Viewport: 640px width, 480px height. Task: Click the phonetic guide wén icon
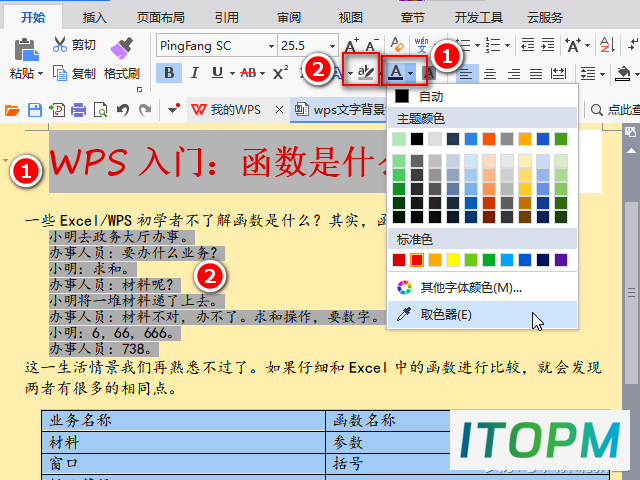tap(421, 45)
